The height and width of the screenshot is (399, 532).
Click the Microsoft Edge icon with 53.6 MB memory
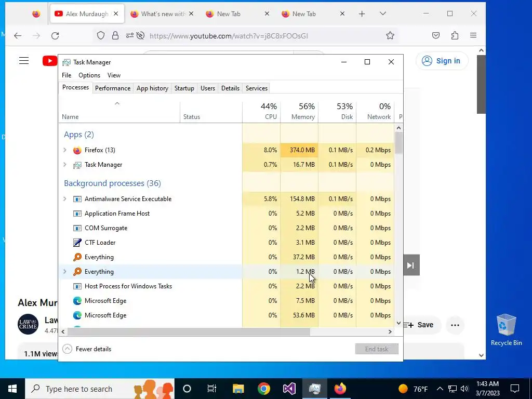pos(77,315)
